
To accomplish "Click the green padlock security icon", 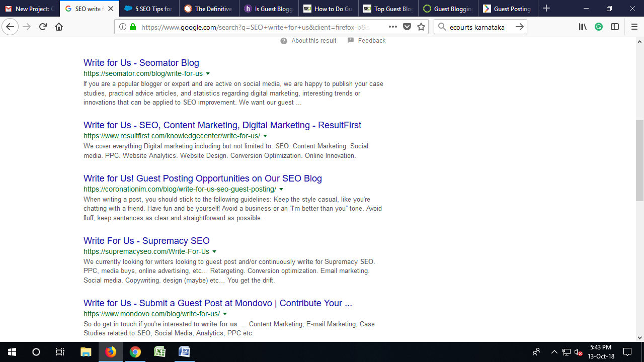I will pos(133,27).
